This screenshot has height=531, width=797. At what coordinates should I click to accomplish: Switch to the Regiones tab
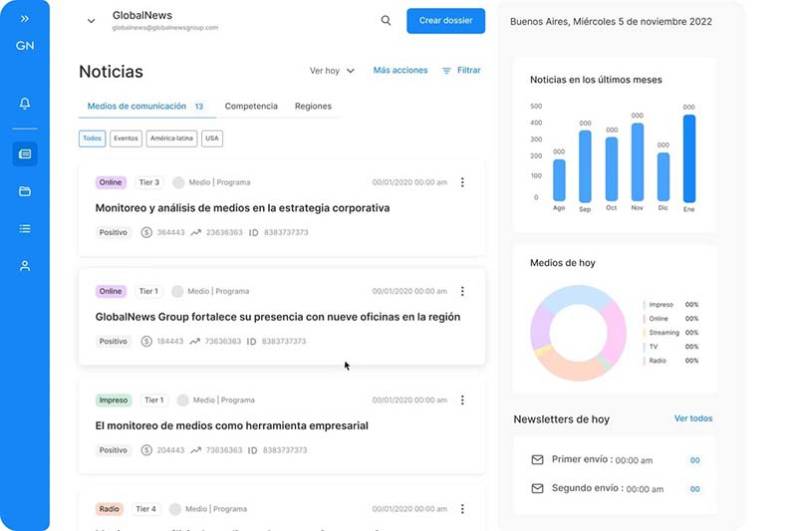pyautogui.click(x=313, y=106)
